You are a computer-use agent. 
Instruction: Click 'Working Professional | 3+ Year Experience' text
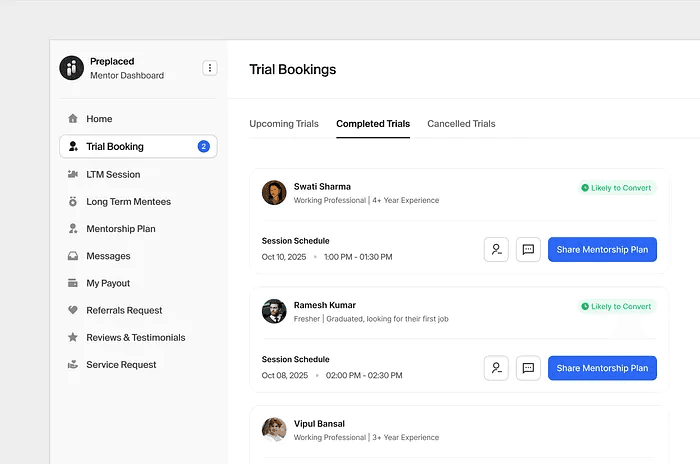(366, 437)
